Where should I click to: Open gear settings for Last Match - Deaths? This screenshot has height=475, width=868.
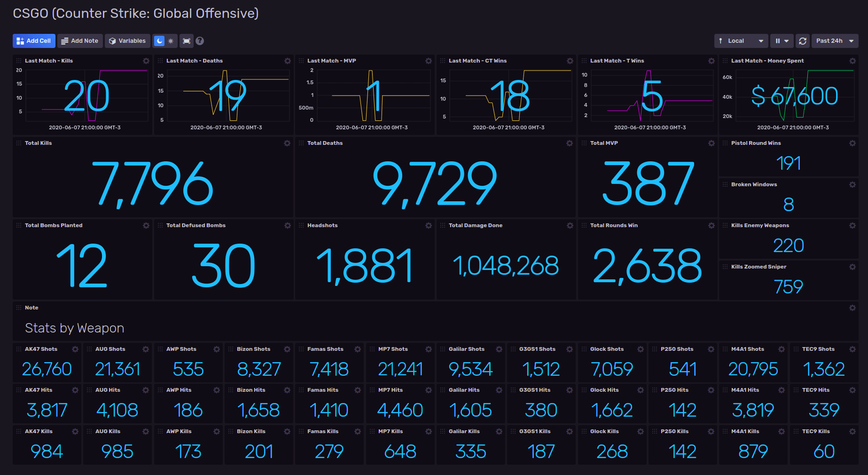[x=288, y=61]
